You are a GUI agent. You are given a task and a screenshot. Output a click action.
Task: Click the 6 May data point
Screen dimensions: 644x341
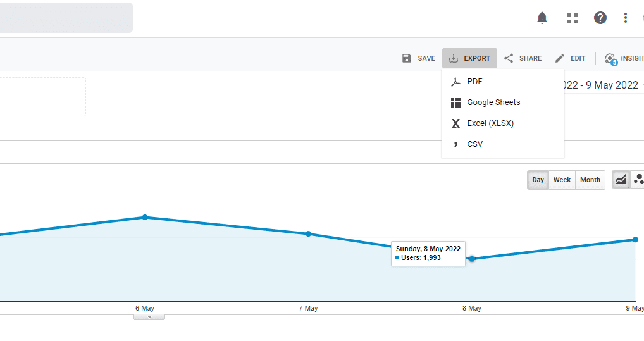pyautogui.click(x=145, y=217)
